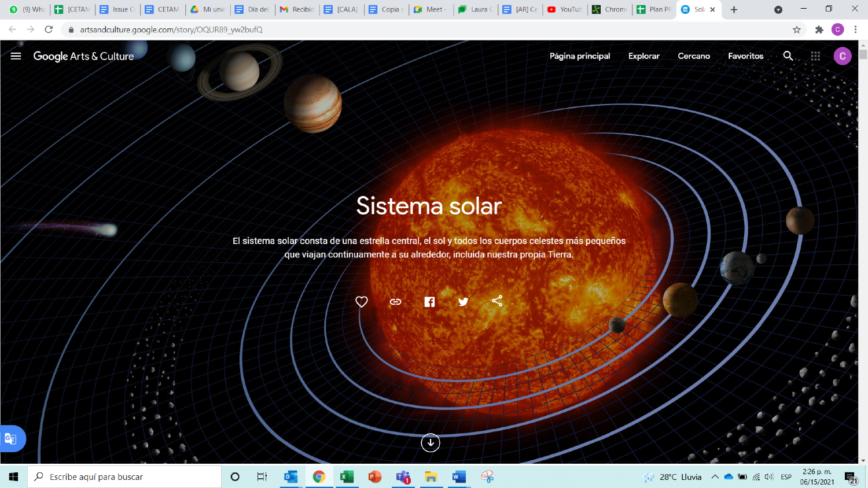Share the story on Twitter

pos(463,301)
